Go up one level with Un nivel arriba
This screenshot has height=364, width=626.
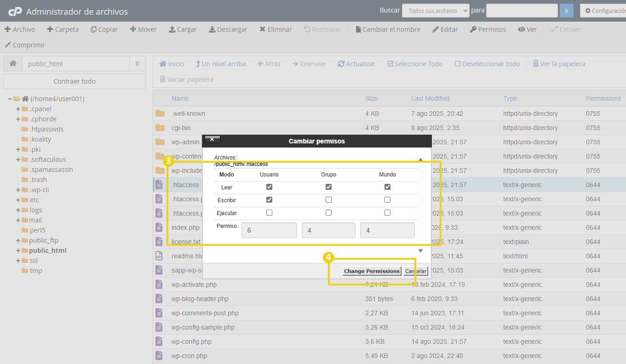pos(220,63)
